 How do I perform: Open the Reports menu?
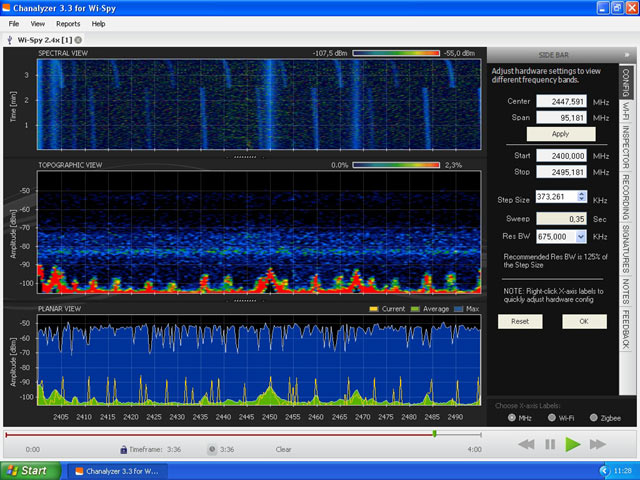pyautogui.click(x=68, y=24)
